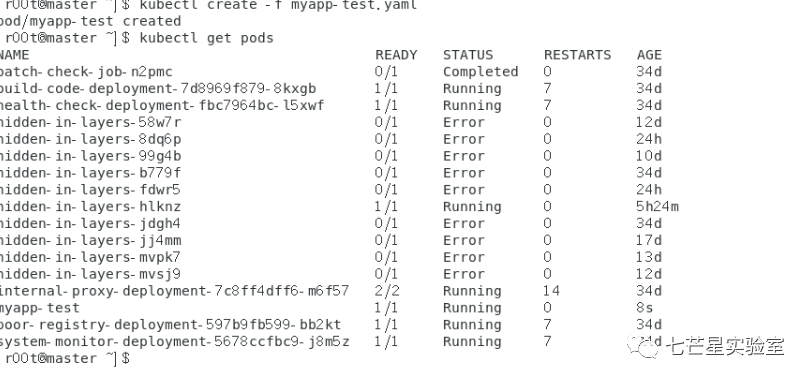
Task: Click the WeChat watermark logo icon
Action: [643, 346]
